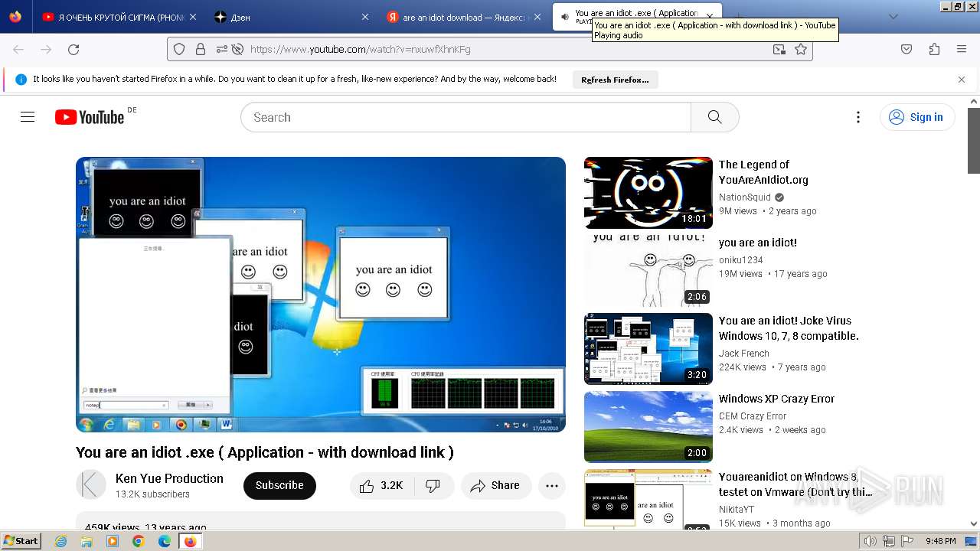The width and height of the screenshot is (980, 551).
Task: Visit Jack French channel link
Action: [x=744, y=354]
